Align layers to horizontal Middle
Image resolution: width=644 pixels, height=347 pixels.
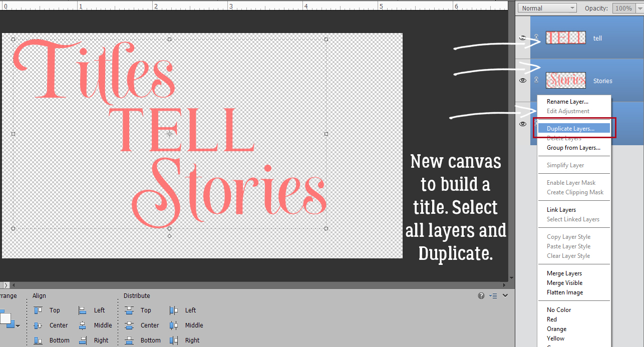(x=95, y=325)
